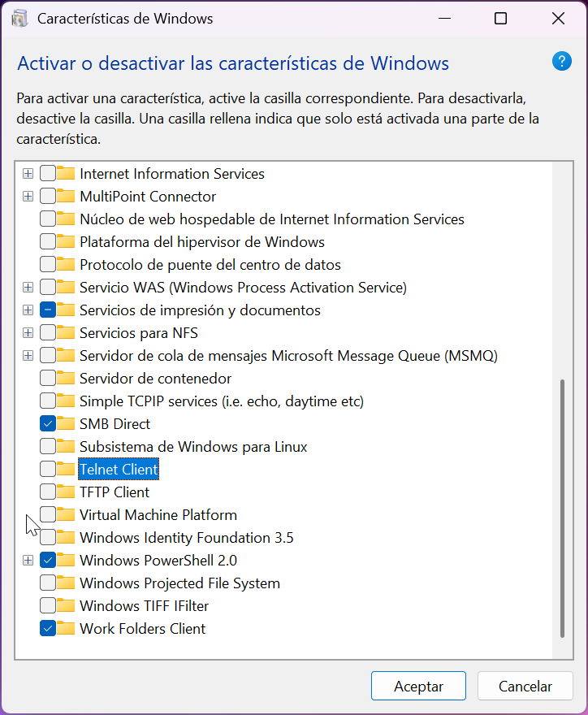Click the folder icon next to Windows TIFF IFilter
588x715 pixels.
66,606
